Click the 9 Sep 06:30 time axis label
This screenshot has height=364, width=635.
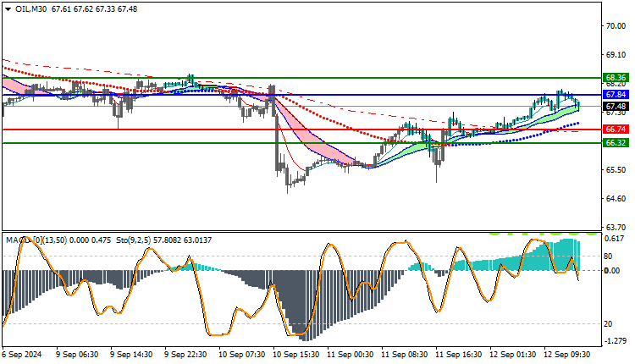tap(77, 355)
